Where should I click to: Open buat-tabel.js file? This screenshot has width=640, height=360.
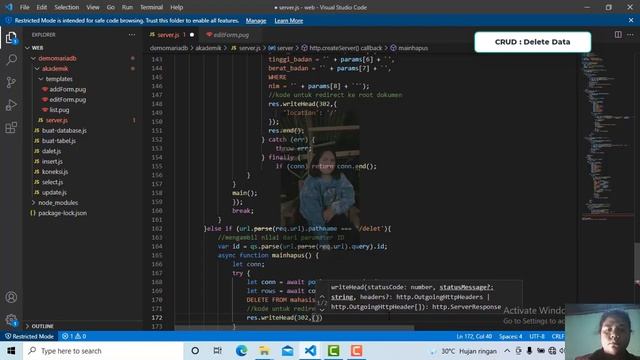pyautogui.click(x=59, y=141)
